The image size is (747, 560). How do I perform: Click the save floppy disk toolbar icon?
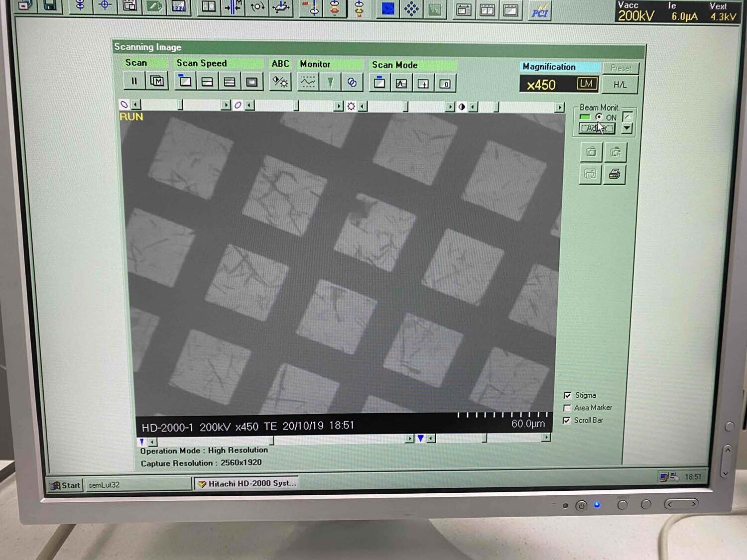click(50, 6)
